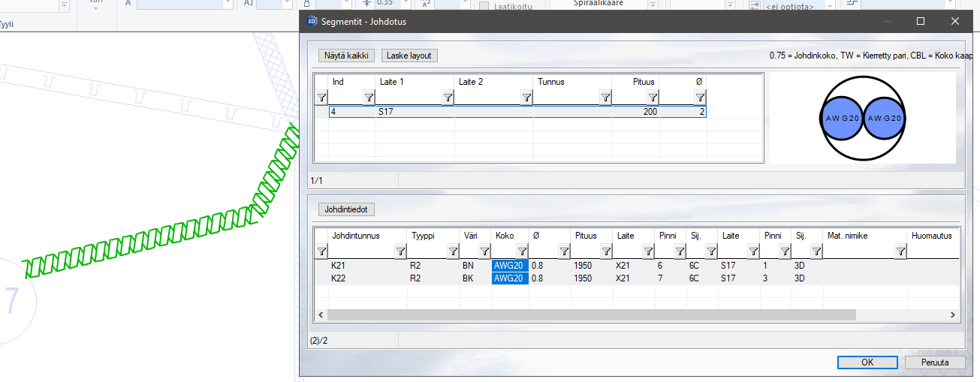The width and height of the screenshot is (980, 382).
Task: Click the Koko column filter icon
Action: click(x=522, y=251)
